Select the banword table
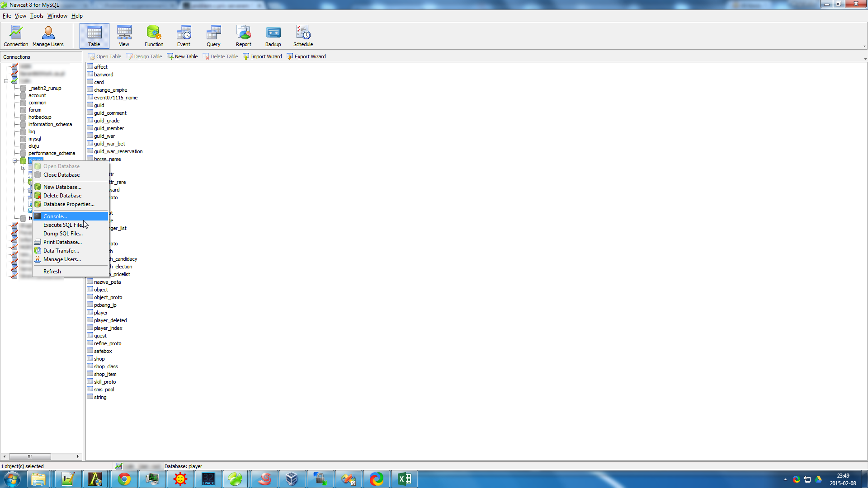Screen dimensions: 868x488 (104, 75)
